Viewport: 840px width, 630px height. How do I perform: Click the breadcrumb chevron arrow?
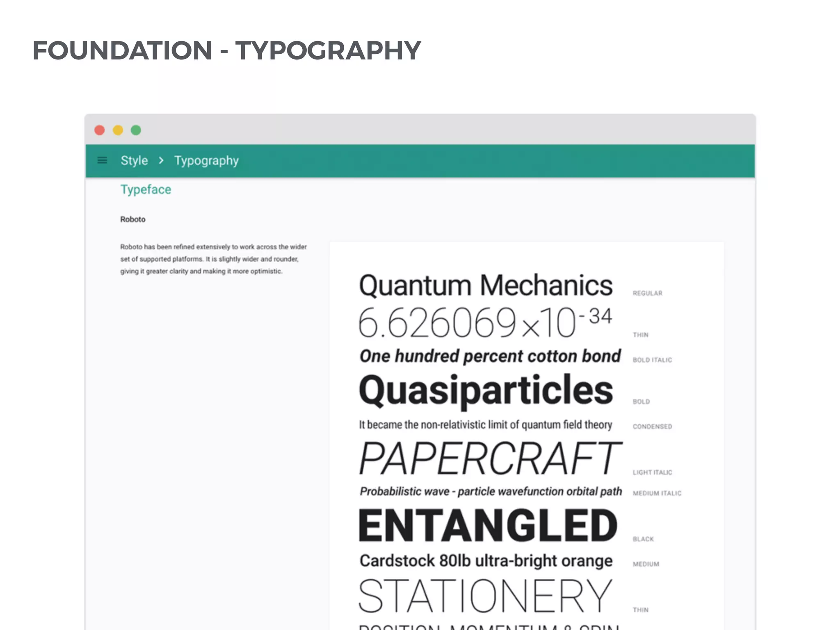(161, 160)
